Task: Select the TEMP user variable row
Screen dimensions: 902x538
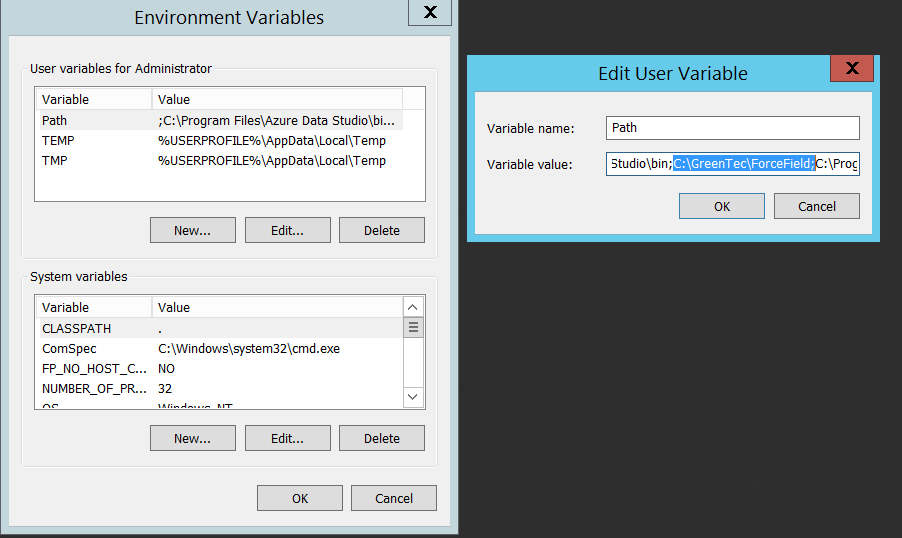Action: coord(218,140)
